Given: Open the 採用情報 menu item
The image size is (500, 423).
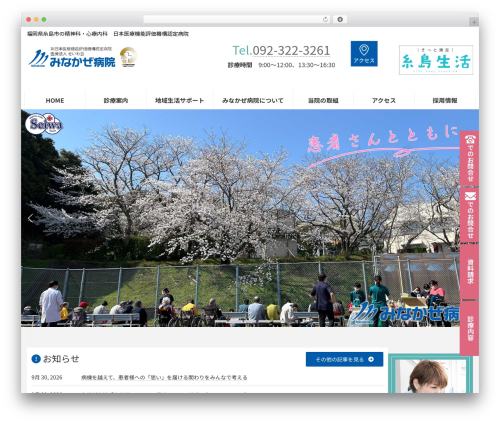Looking at the screenshot, I should click(x=445, y=100).
